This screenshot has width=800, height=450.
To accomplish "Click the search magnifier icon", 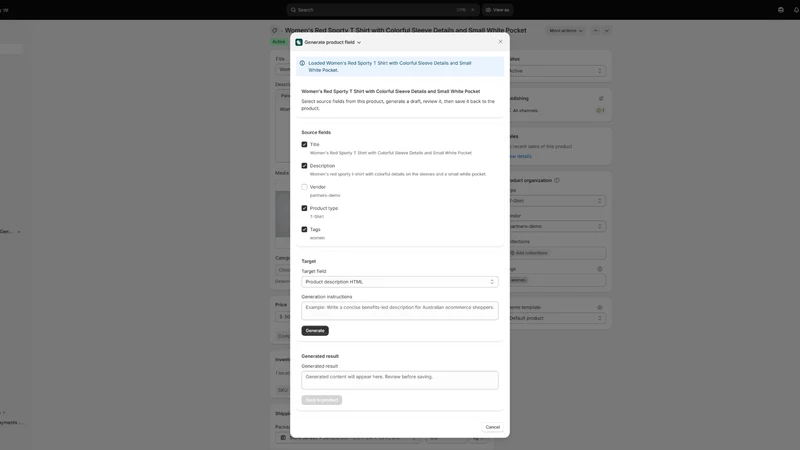I will tap(293, 10).
